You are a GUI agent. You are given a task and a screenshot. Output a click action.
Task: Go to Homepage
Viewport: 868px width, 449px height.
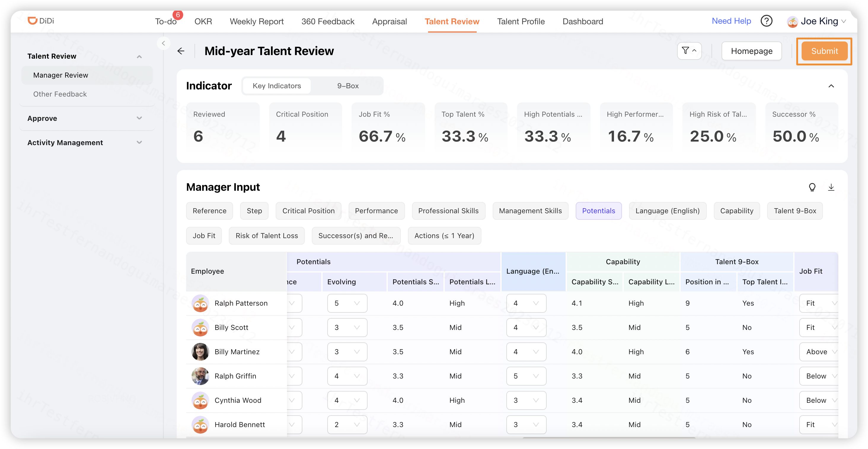coord(751,51)
